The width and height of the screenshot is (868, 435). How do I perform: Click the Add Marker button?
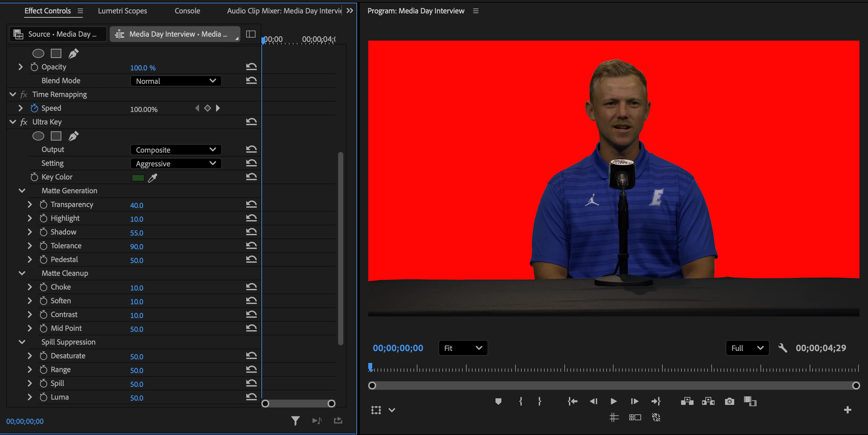(x=498, y=401)
